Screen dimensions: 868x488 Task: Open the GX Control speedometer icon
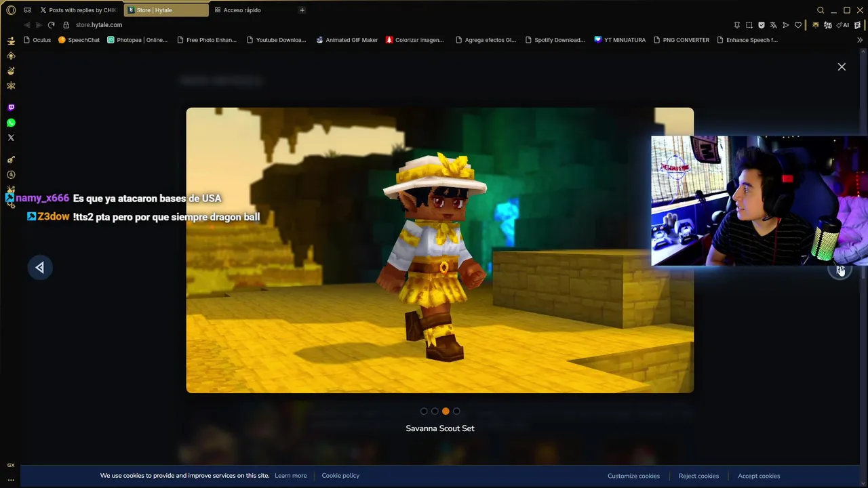click(x=11, y=175)
